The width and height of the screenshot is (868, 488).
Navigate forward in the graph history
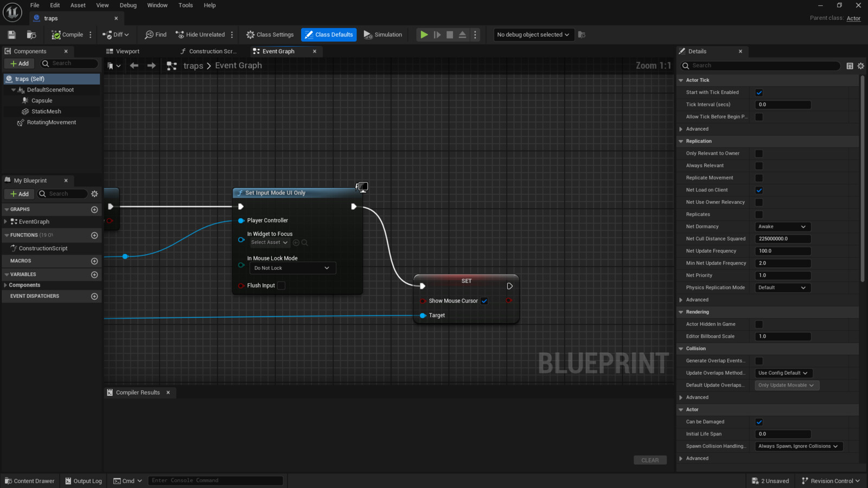coord(151,66)
